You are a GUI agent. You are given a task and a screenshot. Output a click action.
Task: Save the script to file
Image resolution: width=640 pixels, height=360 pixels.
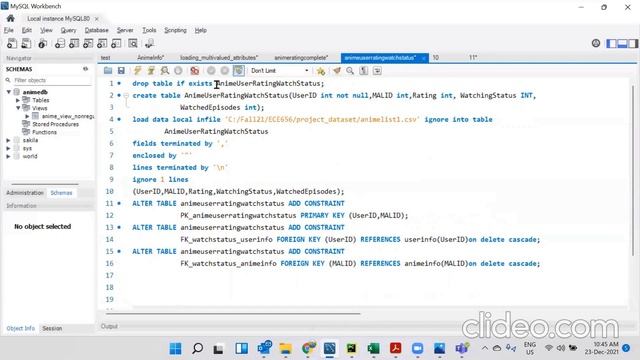[121, 71]
